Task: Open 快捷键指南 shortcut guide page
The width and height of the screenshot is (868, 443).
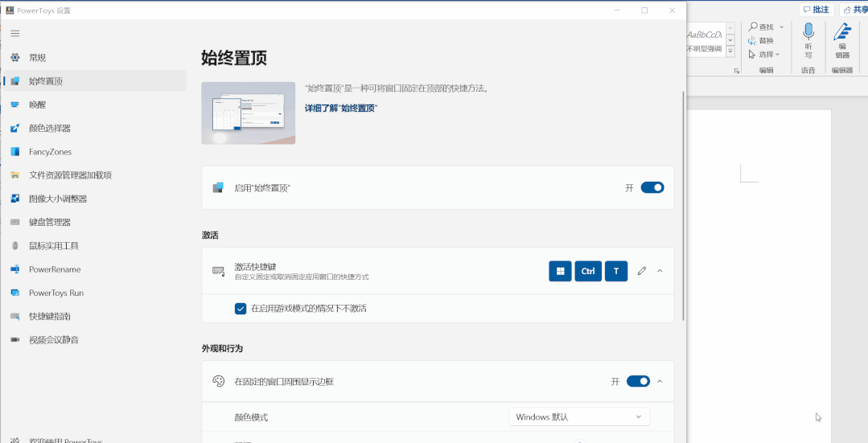Action: point(95,316)
